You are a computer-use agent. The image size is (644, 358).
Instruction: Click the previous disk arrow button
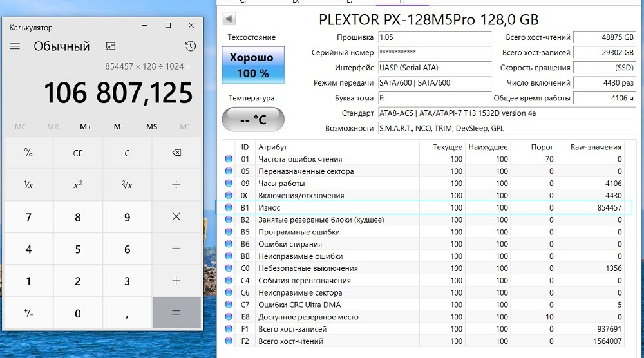coord(229,19)
